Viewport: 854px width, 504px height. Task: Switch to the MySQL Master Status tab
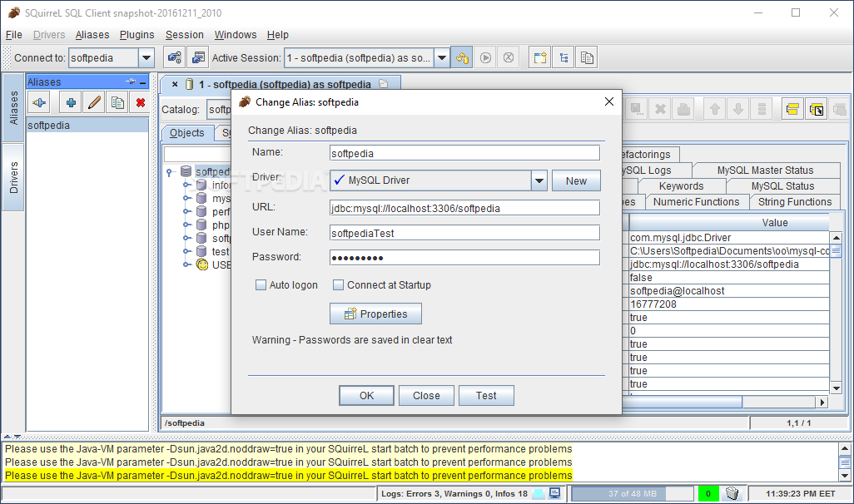[765, 170]
